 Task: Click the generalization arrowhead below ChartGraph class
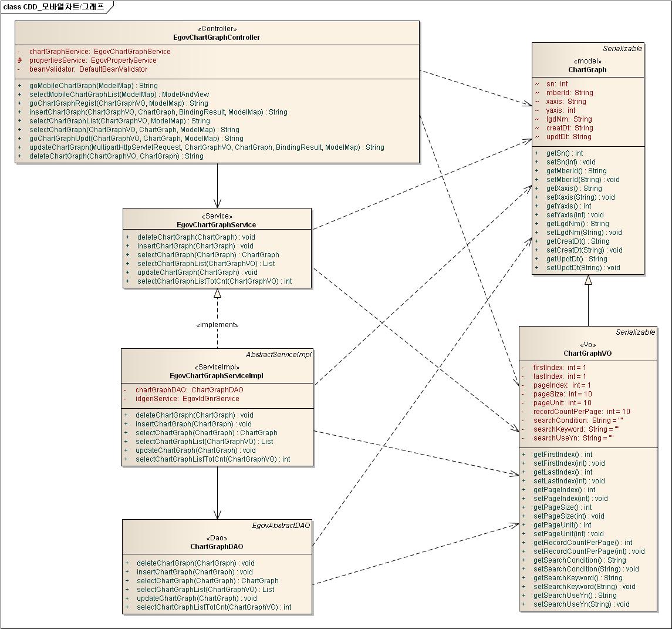click(588, 281)
